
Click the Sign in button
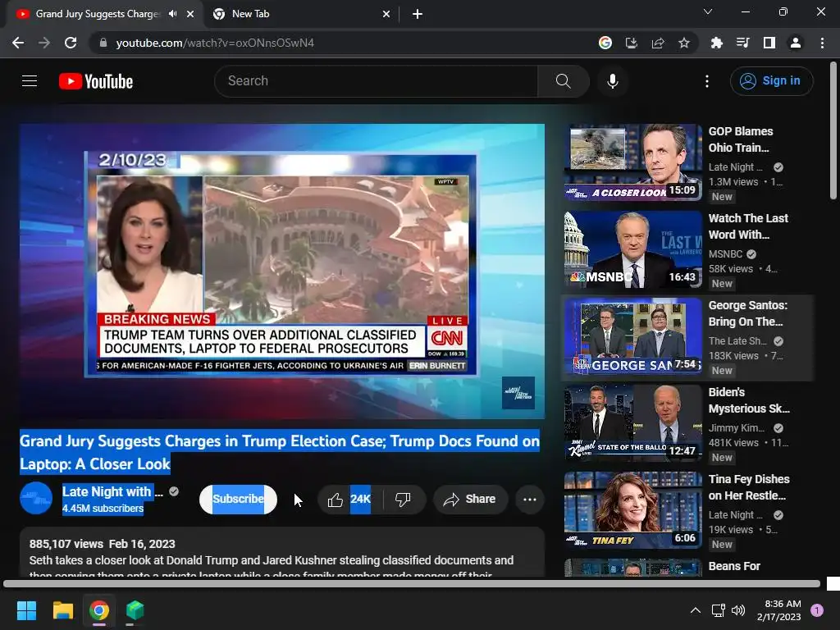click(x=771, y=81)
